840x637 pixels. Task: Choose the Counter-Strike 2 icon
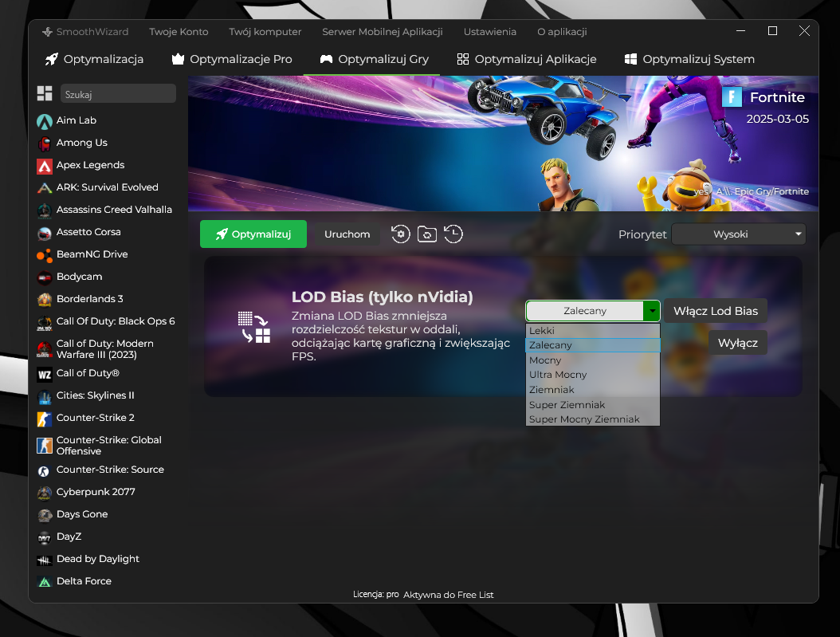click(x=45, y=419)
